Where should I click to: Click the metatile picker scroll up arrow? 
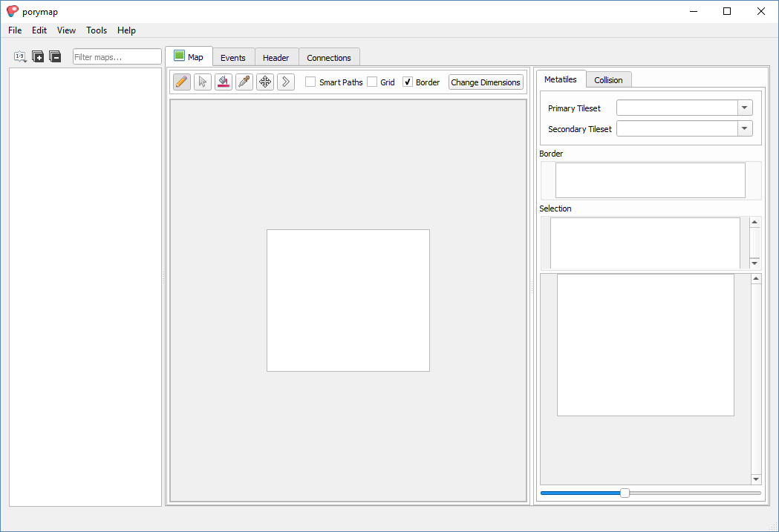pyautogui.click(x=756, y=278)
